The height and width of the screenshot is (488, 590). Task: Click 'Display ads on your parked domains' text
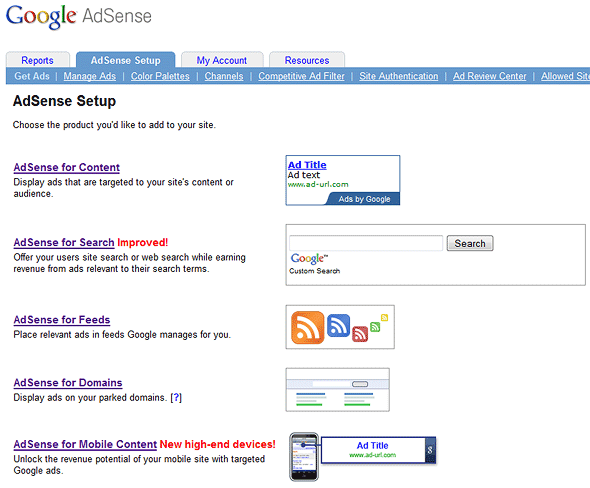tap(90, 398)
